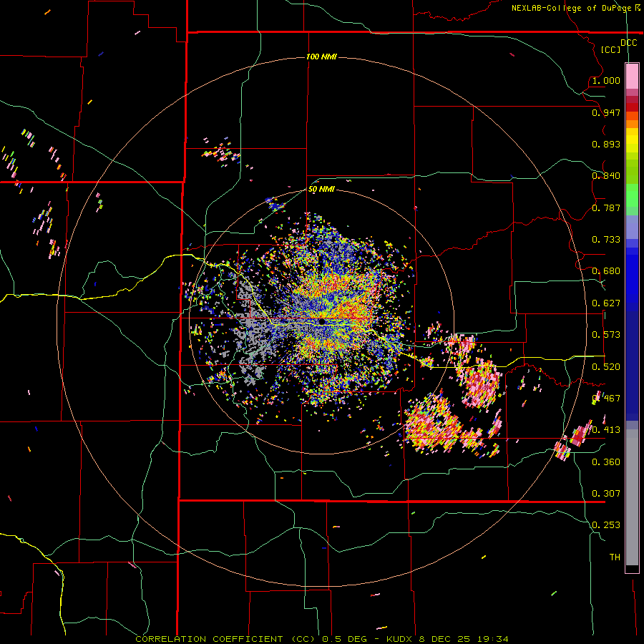Click the black radar site dot at center

click(x=323, y=321)
